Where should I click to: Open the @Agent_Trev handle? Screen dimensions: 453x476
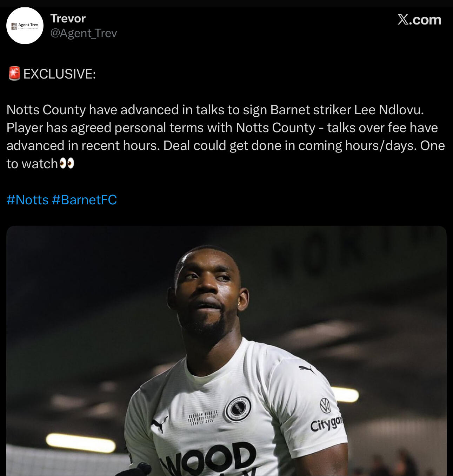[x=84, y=33]
